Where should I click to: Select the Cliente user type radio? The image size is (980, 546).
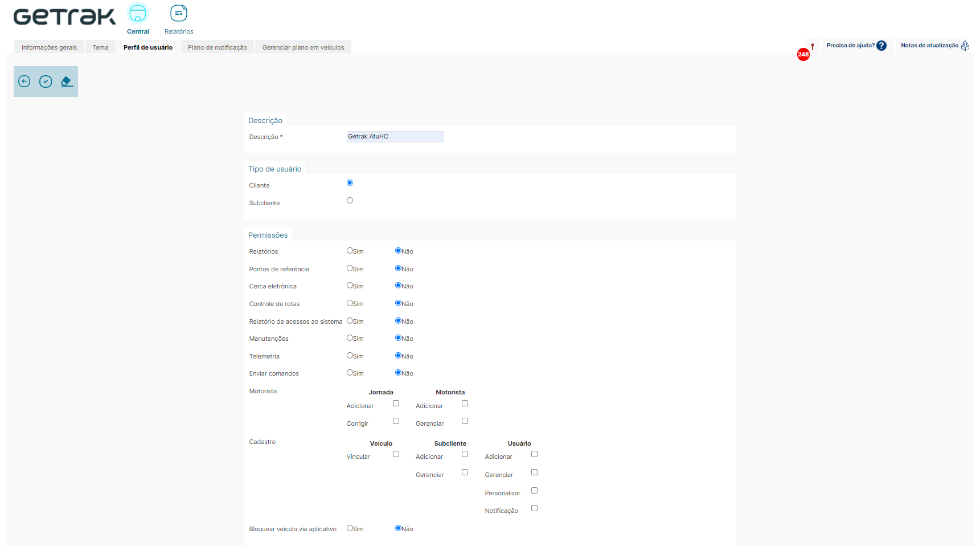pos(350,183)
